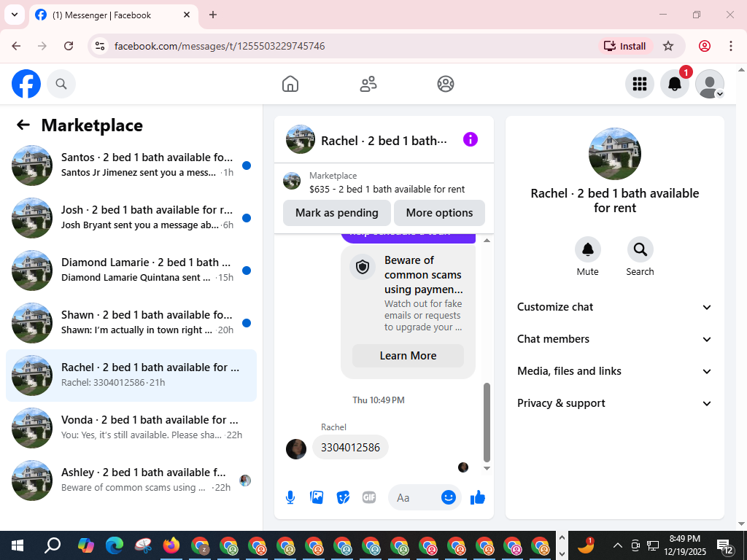Bookmark this page with the star icon
This screenshot has height=560, width=747.
pyautogui.click(x=668, y=46)
